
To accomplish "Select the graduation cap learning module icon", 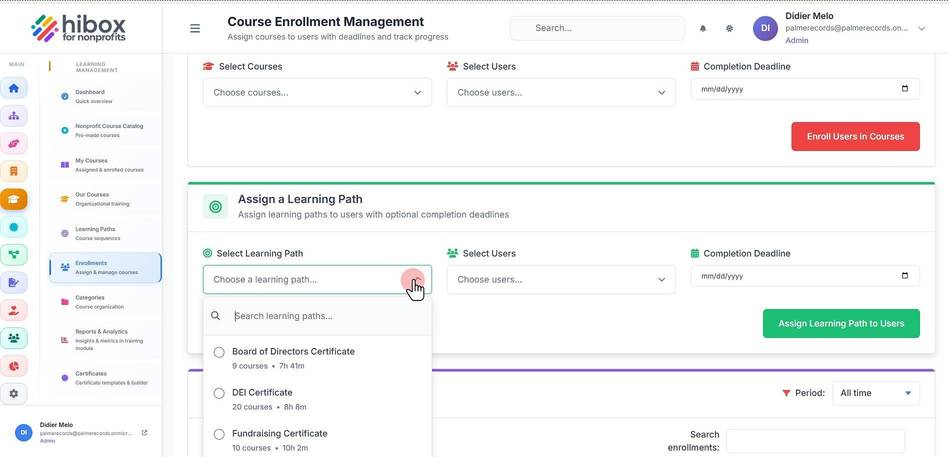I will (x=13, y=199).
